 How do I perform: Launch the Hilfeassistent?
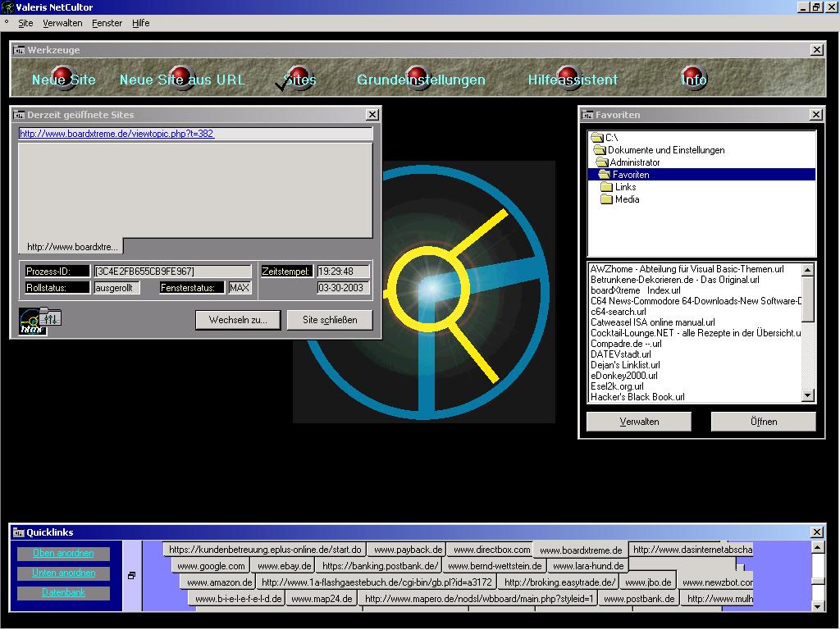[572, 80]
